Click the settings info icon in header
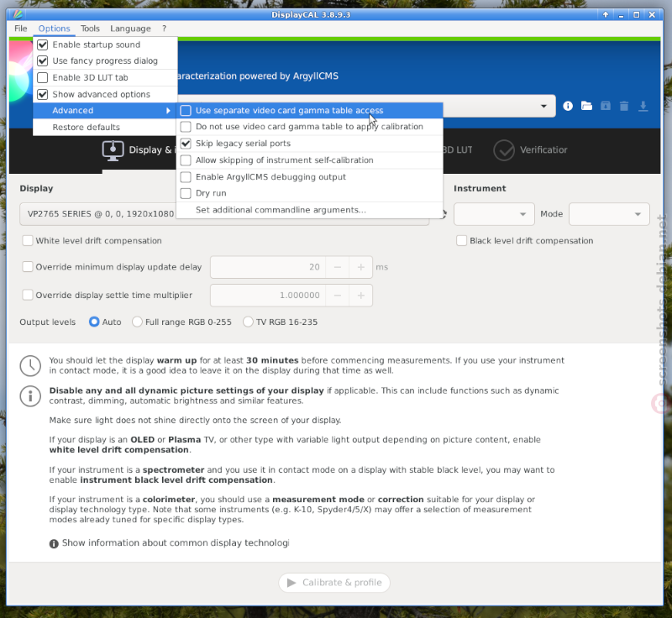This screenshot has height=618, width=672. (x=568, y=106)
